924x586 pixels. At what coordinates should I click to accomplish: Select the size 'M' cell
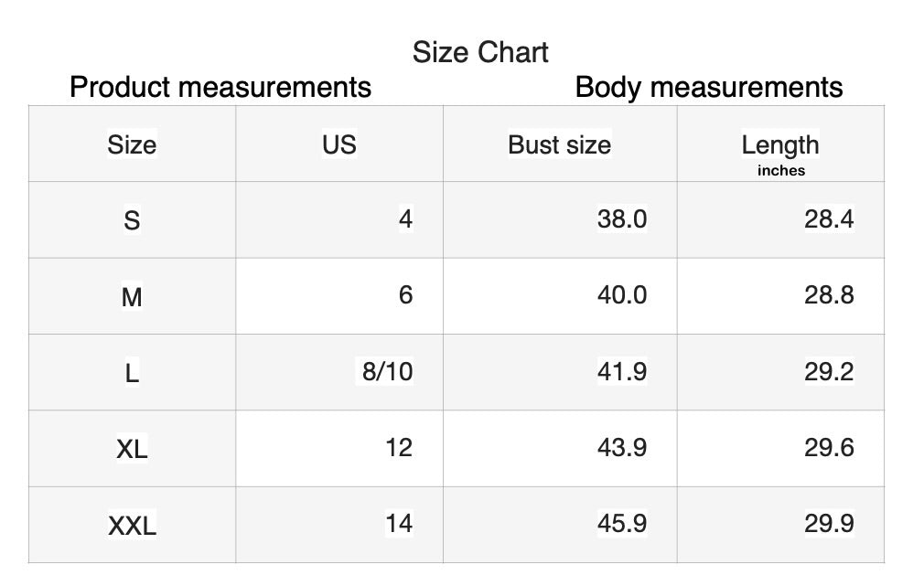click(132, 296)
